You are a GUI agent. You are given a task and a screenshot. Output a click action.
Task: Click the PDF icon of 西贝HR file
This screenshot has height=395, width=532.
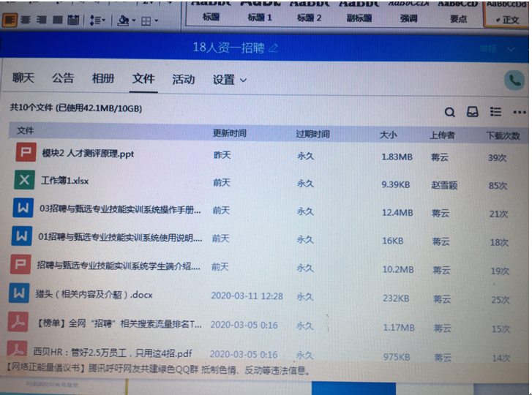[x=16, y=350]
